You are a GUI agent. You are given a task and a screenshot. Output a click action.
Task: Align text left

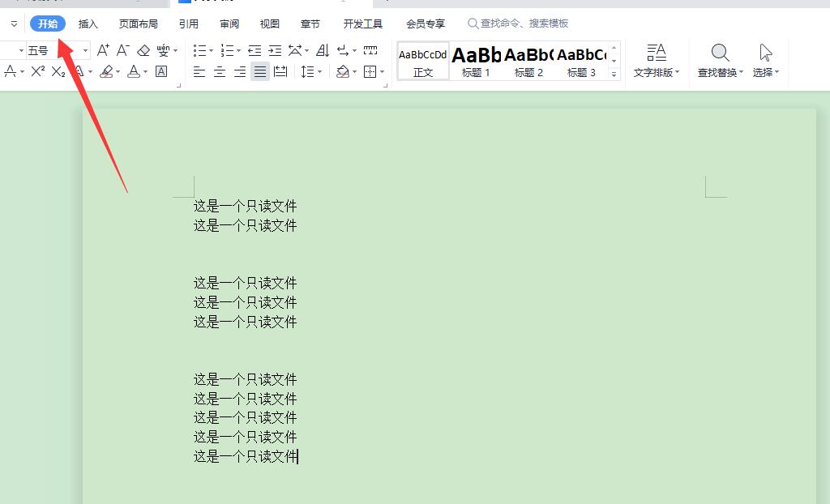tap(199, 71)
